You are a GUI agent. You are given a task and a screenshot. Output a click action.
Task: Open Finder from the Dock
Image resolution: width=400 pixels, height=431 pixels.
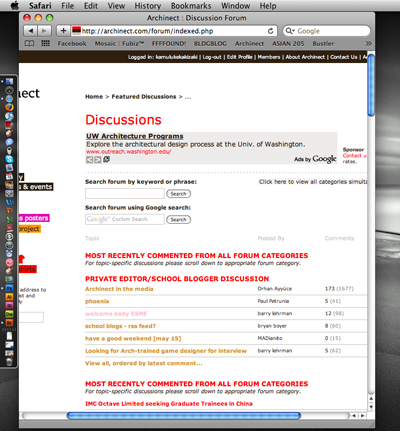pyautogui.click(x=9, y=82)
